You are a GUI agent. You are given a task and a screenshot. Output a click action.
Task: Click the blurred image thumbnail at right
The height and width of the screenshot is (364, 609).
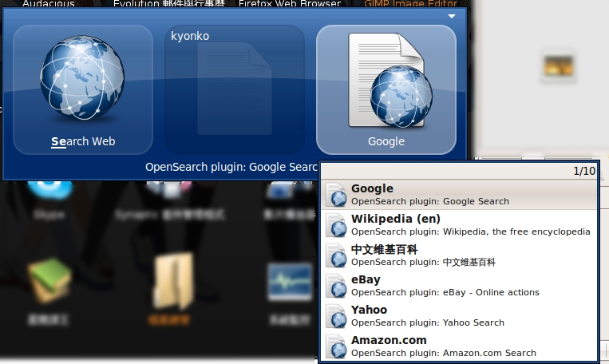click(558, 66)
